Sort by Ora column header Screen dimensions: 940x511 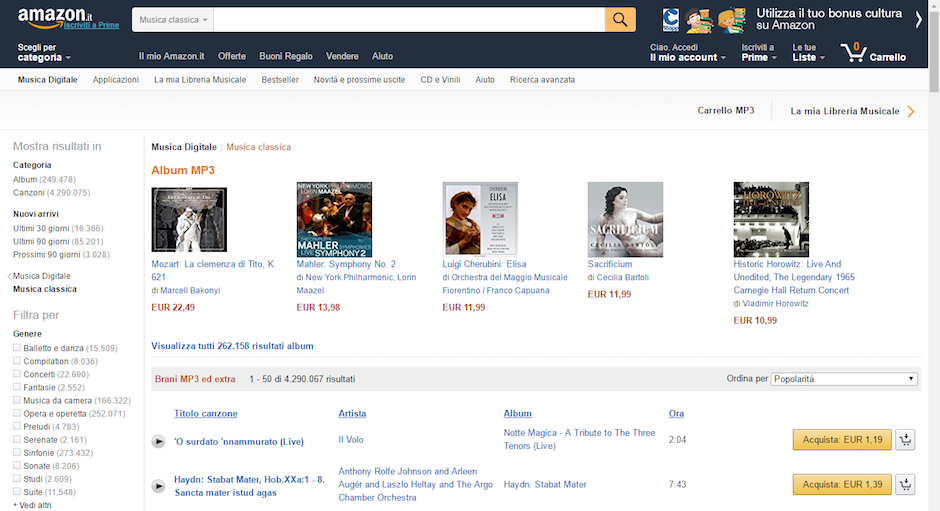[676, 413]
